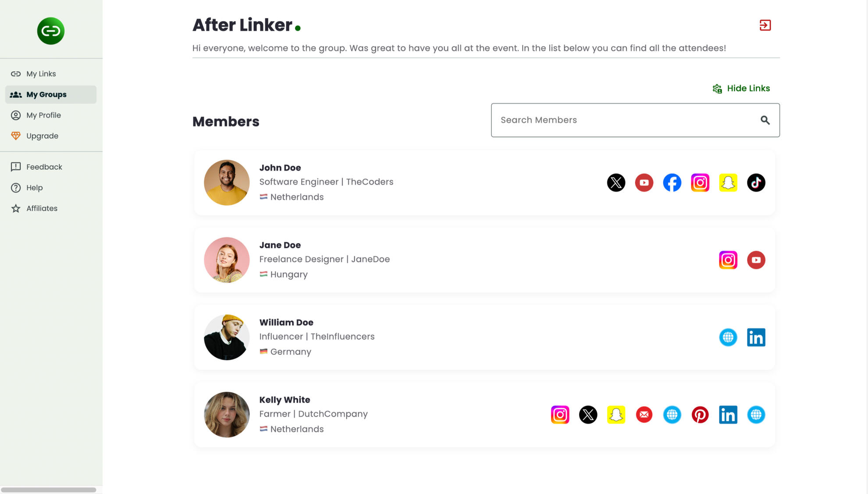Open Kelly White's profile photo
Screen dimensions: 868x494
pyautogui.click(x=227, y=415)
